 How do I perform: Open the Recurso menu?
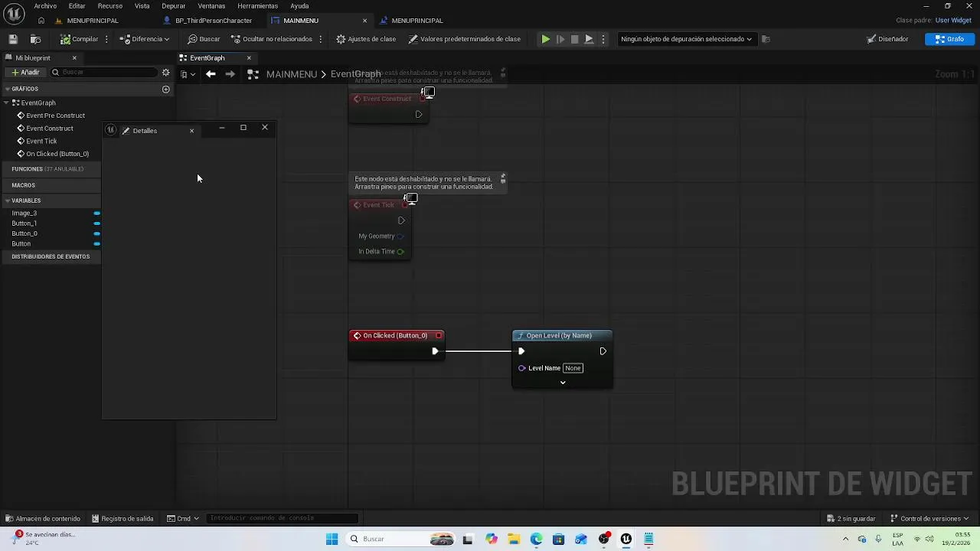pos(110,6)
